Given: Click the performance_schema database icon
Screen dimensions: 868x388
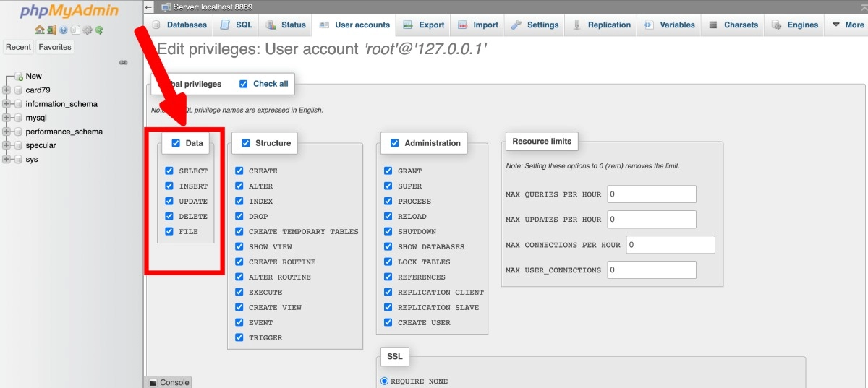Looking at the screenshot, I should point(17,132).
